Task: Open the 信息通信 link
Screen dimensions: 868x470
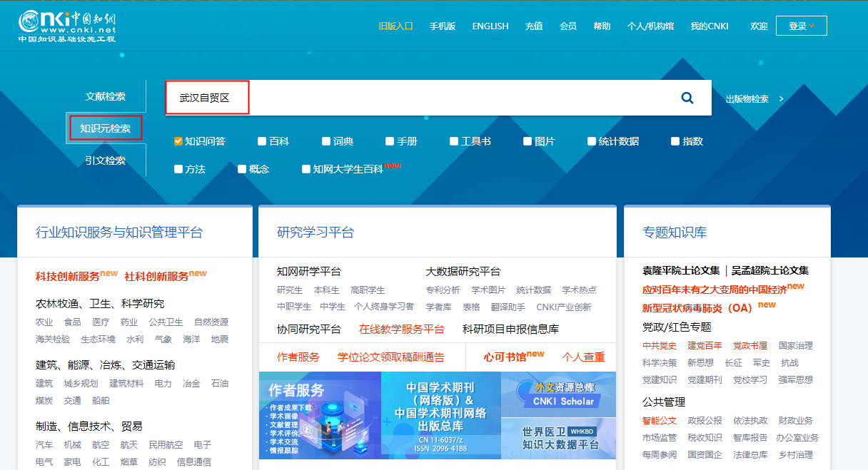Action: (194, 461)
